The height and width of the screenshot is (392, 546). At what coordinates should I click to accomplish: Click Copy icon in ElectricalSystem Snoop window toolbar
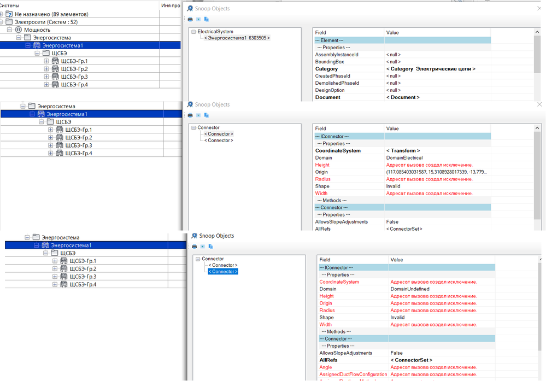tap(206, 19)
